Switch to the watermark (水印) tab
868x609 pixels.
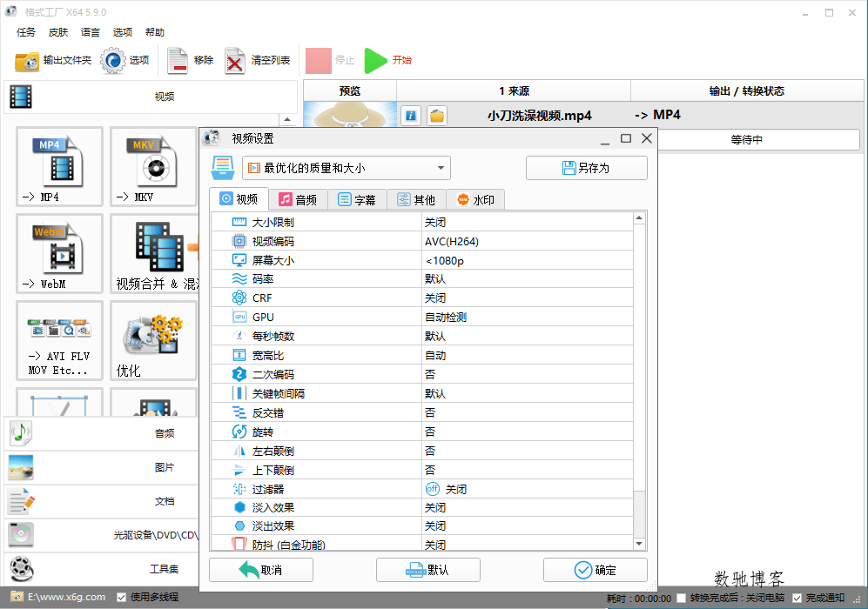click(475, 200)
